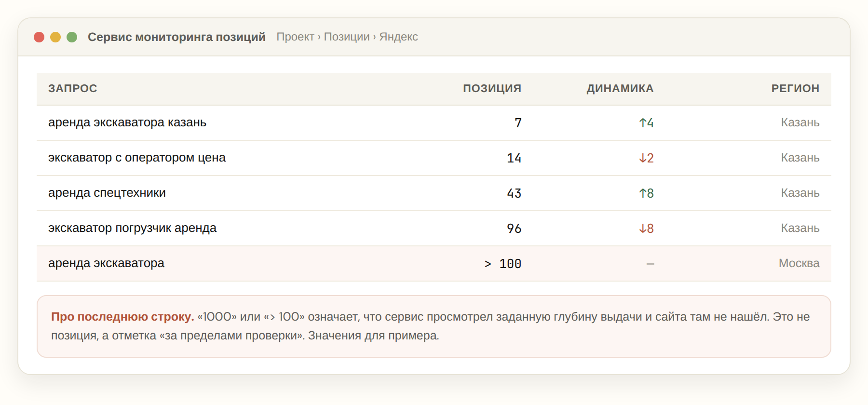Screen dimensions: 868x405
Task: Click the red down ↓8 dynamics indicator
Action: (646, 229)
